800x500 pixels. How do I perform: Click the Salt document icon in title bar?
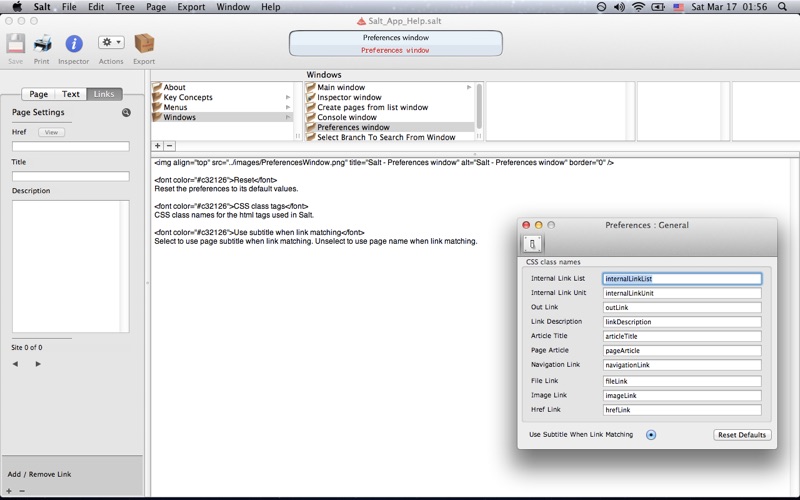coord(361,21)
